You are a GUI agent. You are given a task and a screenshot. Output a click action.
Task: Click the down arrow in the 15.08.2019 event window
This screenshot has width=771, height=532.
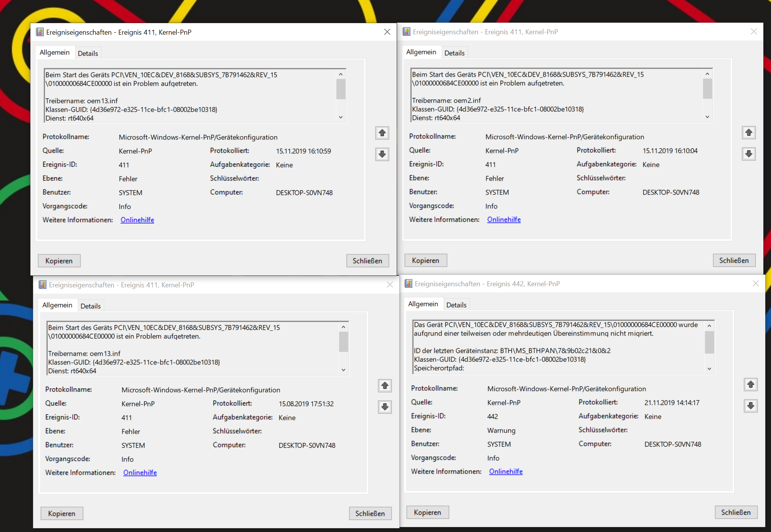pos(385,407)
